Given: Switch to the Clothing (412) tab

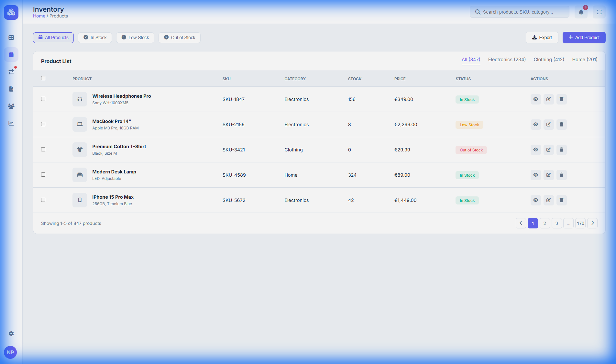Looking at the screenshot, I should [x=549, y=60].
